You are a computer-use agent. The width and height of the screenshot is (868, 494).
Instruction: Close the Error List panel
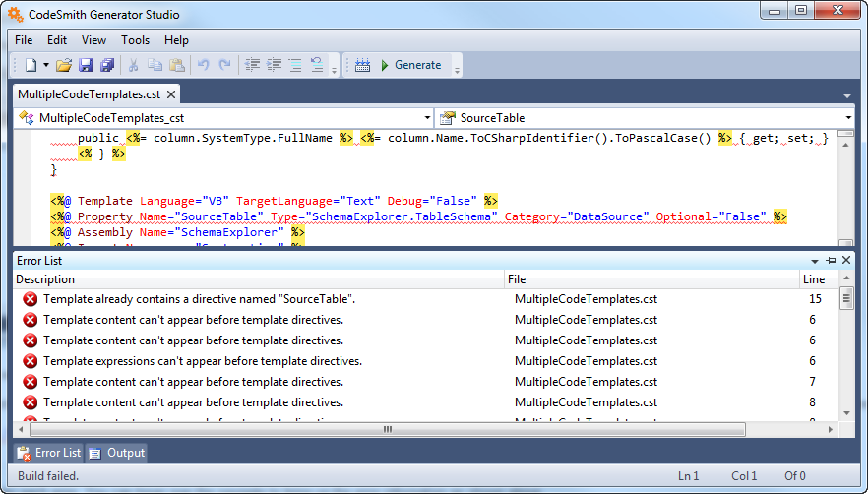pos(846,260)
